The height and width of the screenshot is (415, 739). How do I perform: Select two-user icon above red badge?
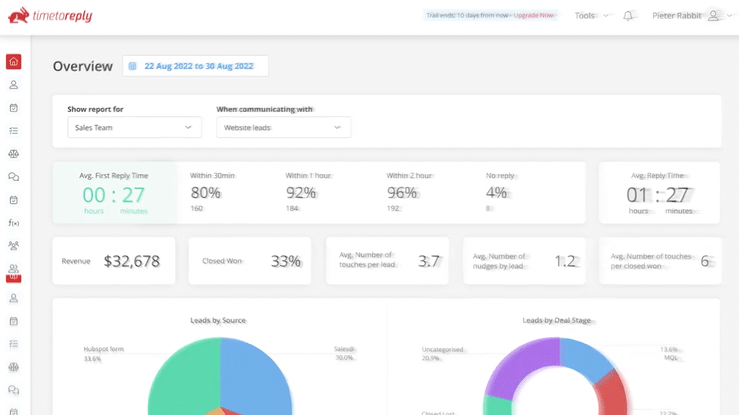pos(14,268)
